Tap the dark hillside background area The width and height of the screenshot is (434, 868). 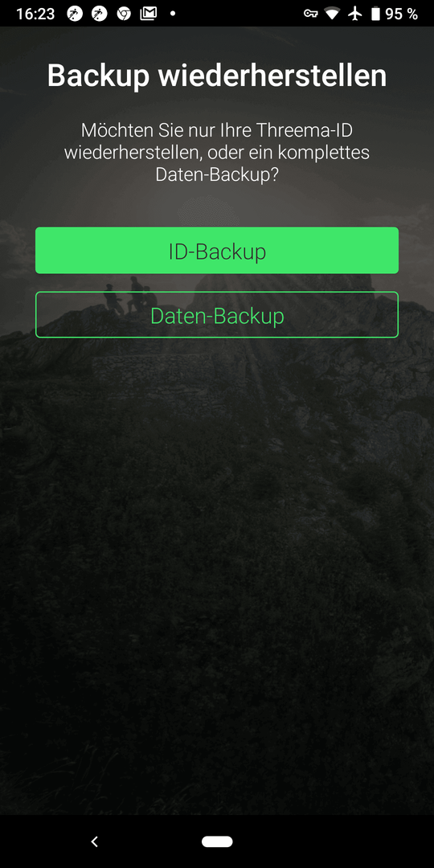pyautogui.click(x=217, y=581)
